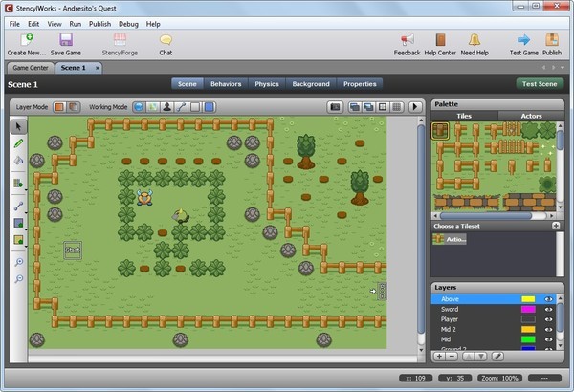Viewport: 574px width, 392px height.
Task: Open StencylForge from the toolbar
Action: click(x=120, y=44)
